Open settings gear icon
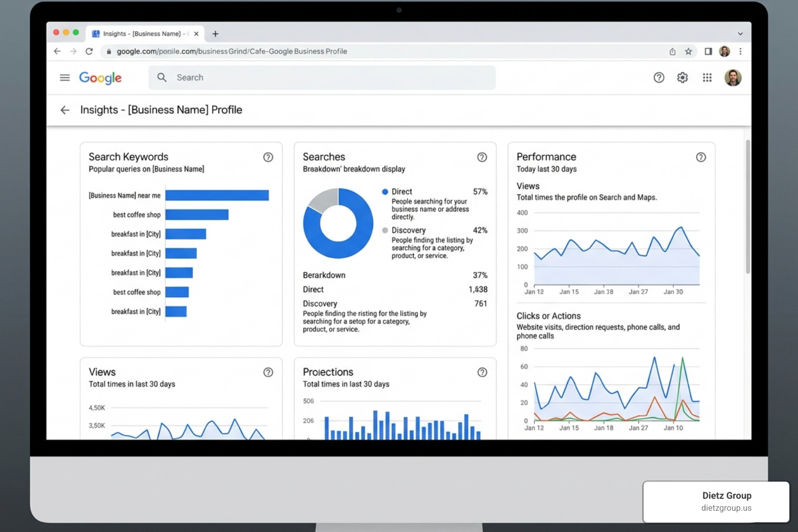The image size is (798, 532). [683, 77]
